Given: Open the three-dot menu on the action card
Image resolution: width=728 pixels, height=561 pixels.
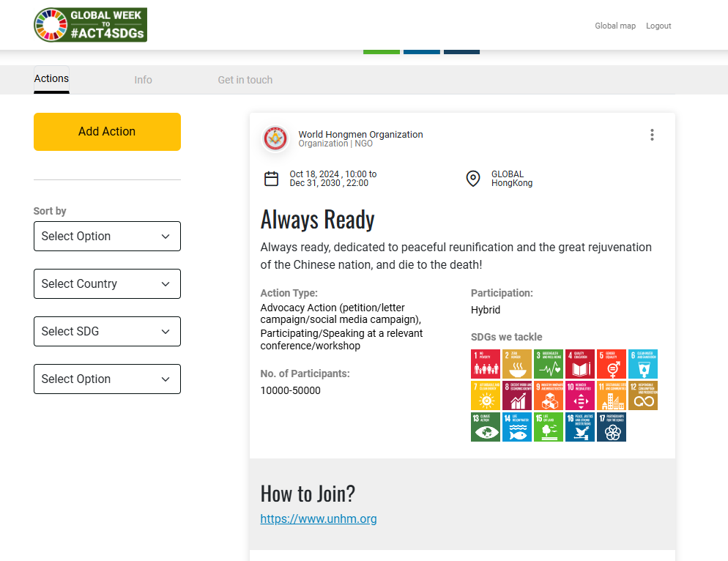Looking at the screenshot, I should 652,135.
